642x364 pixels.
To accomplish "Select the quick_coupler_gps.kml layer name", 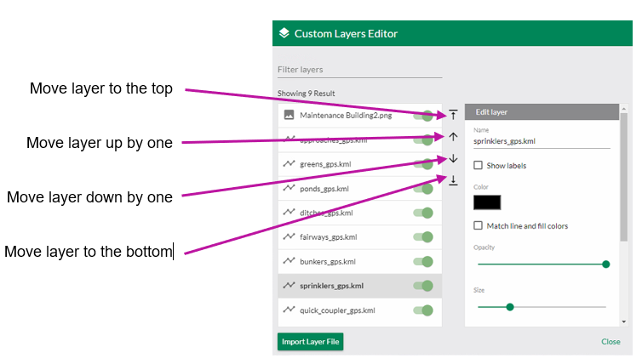I will (x=337, y=310).
